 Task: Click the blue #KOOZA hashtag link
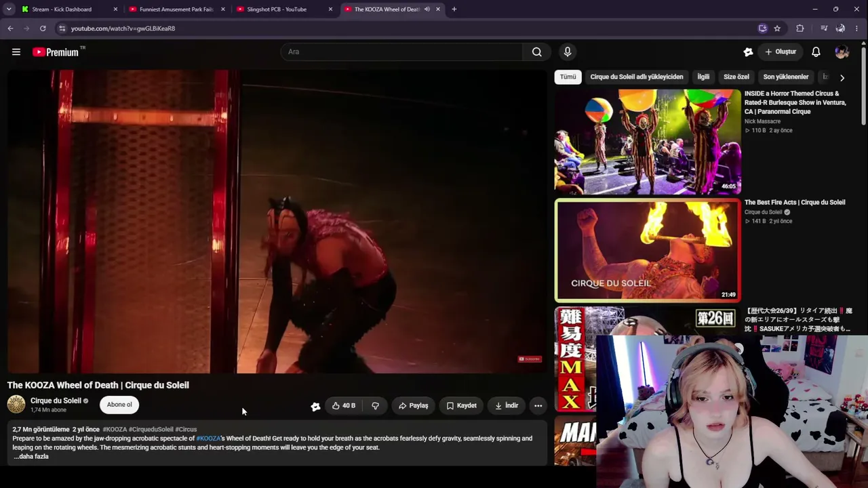click(x=208, y=439)
